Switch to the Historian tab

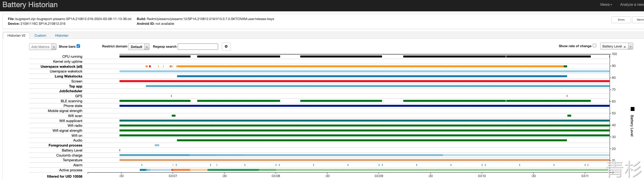tap(62, 36)
